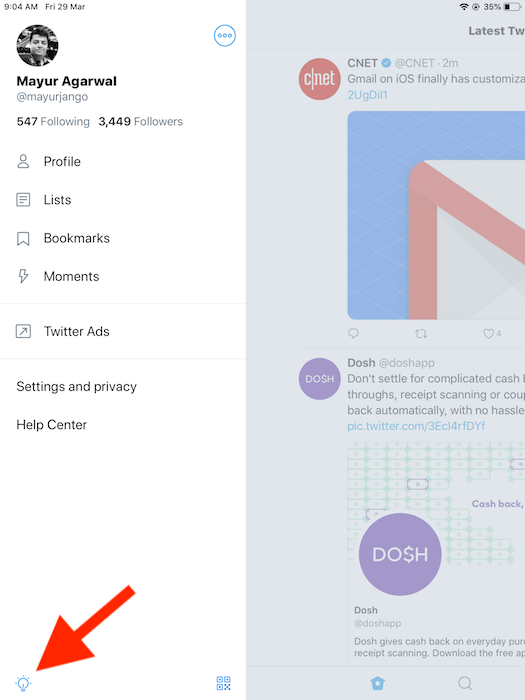The width and height of the screenshot is (525, 700).
Task: Open Settings and privacy
Action: click(76, 386)
